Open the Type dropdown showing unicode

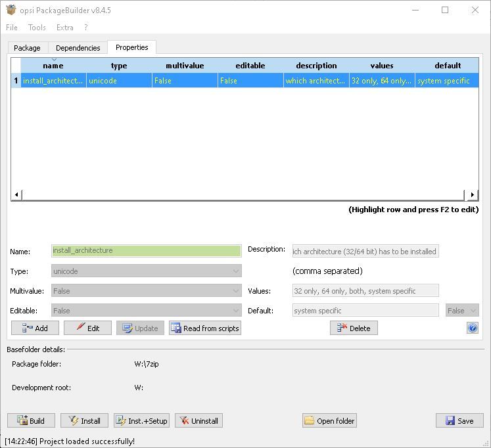click(147, 271)
